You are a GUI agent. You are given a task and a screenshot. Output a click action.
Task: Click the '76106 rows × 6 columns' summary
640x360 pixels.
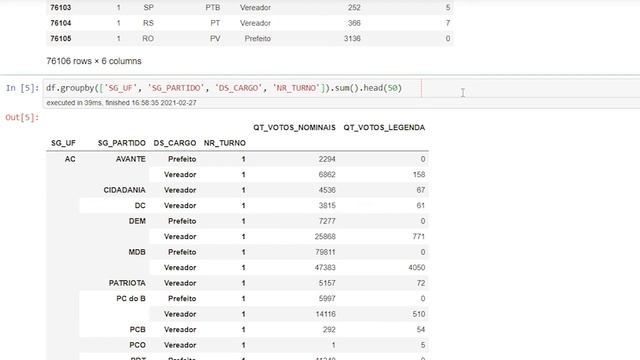(94, 61)
